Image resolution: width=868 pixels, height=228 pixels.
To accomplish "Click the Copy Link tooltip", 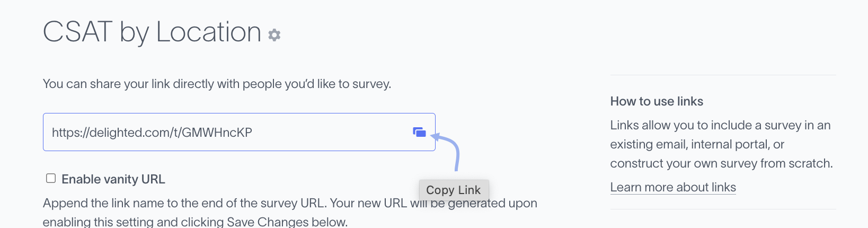I will 454,190.
